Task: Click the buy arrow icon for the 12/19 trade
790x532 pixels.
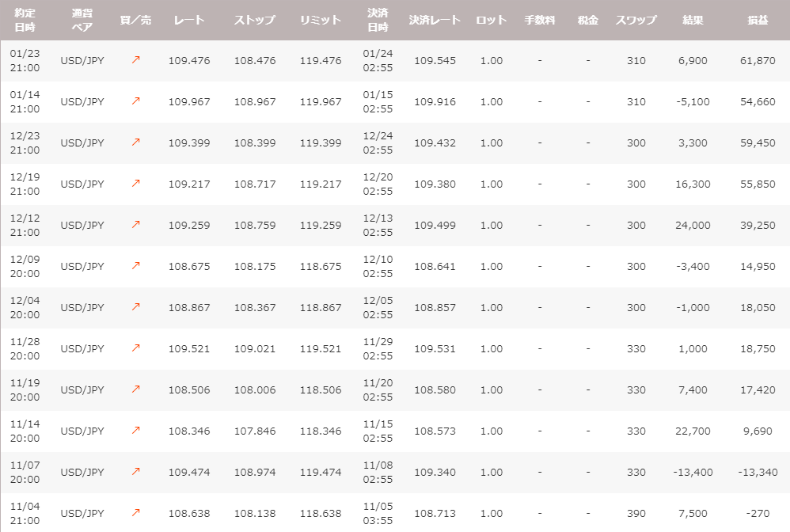Action: pyautogui.click(x=135, y=184)
